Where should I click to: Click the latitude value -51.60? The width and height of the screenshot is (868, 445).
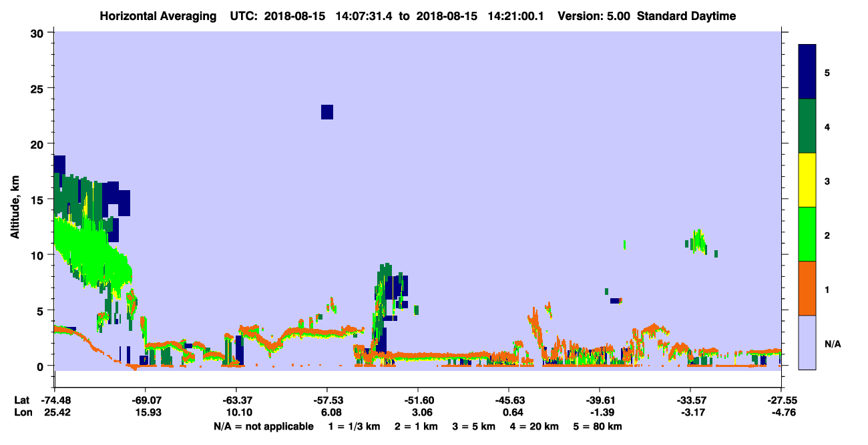[418, 401]
